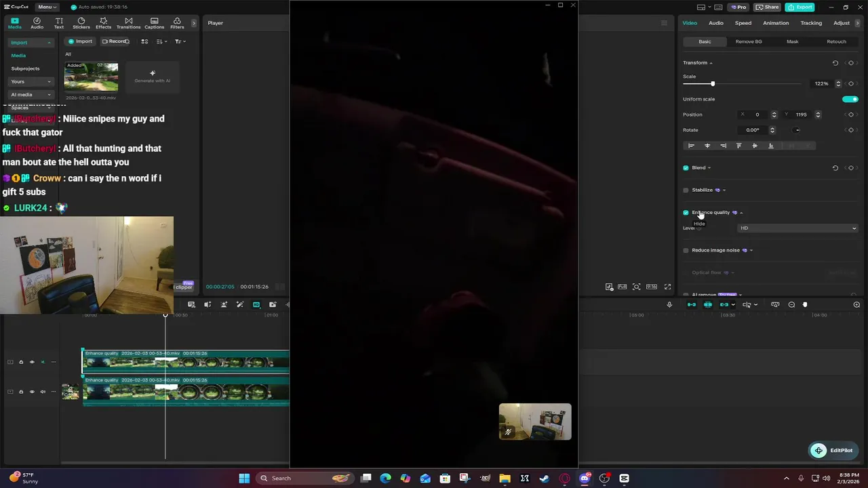Click the Record button in media panel
The image size is (868, 488).
coord(115,41)
